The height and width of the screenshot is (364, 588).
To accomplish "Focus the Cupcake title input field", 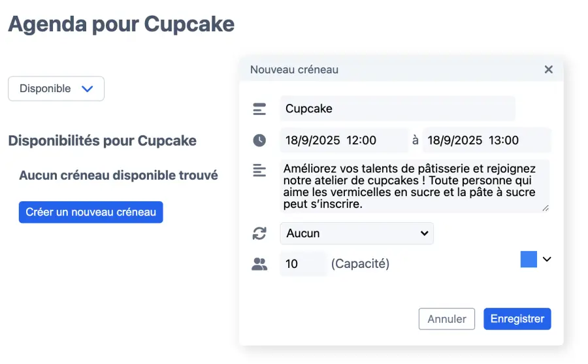I will (x=397, y=108).
